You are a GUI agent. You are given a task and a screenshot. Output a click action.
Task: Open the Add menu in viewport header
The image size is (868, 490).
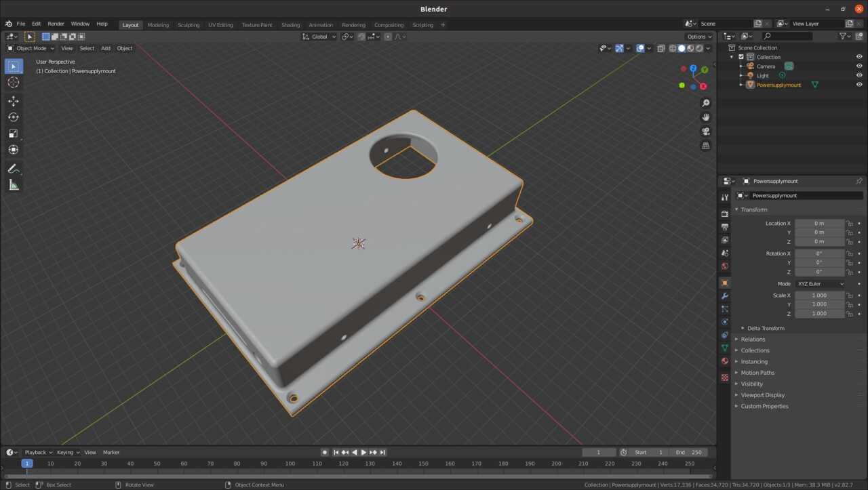point(106,48)
